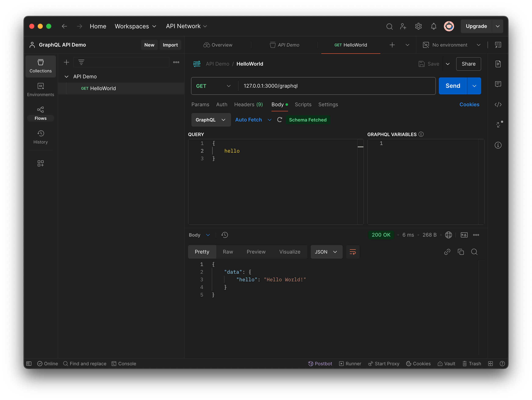Image resolution: width=532 pixels, height=400 pixels.
Task: Open notifications bell
Action: click(x=433, y=26)
